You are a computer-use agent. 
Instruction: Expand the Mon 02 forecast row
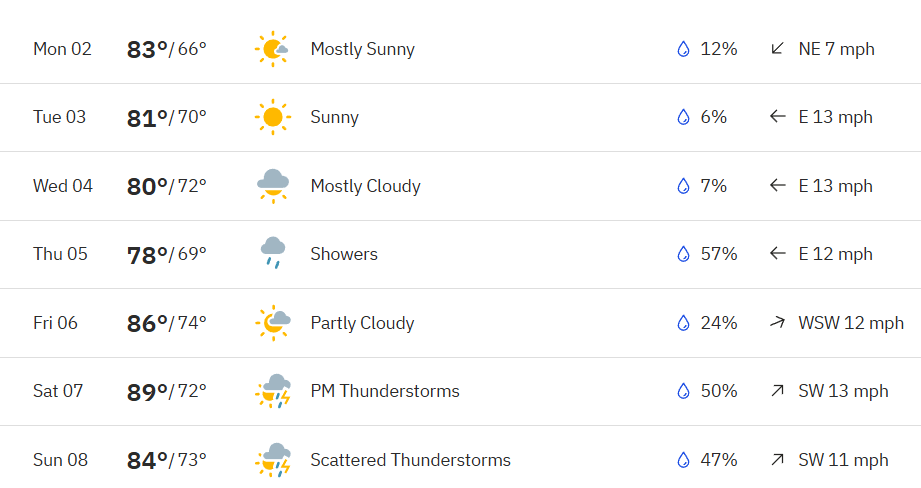point(460,49)
